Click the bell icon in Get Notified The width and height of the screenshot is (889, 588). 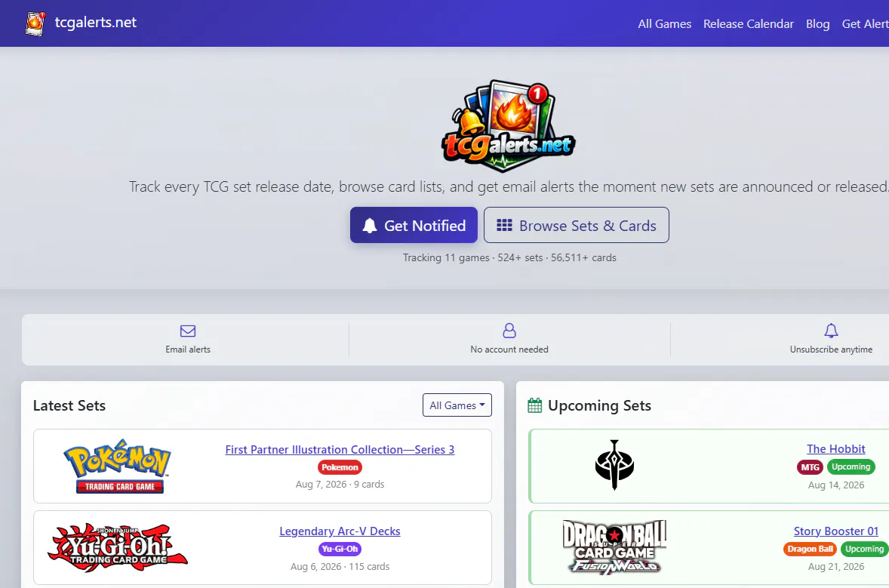point(370,226)
